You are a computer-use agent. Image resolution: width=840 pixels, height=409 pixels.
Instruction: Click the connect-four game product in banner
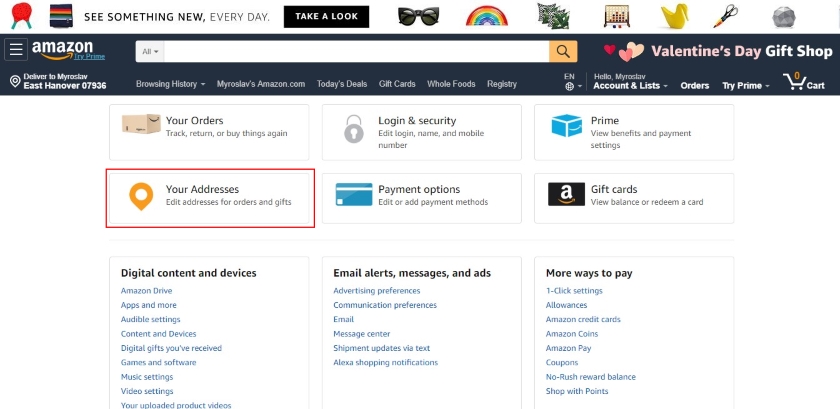(x=617, y=16)
